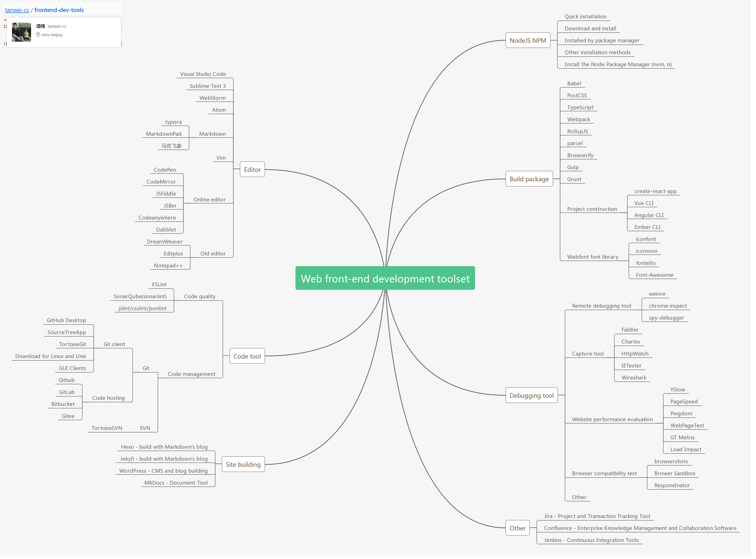
Task: Click the Babel item
Action: 578,84
